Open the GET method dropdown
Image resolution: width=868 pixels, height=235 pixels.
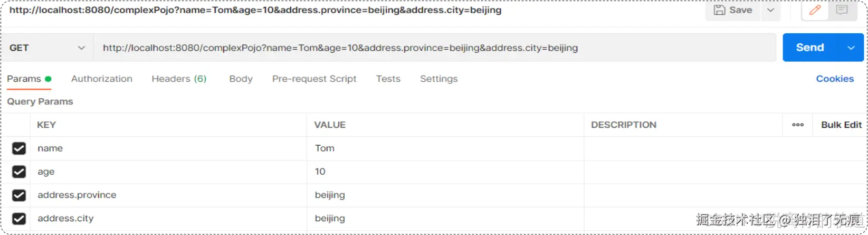tap(47, 48)
